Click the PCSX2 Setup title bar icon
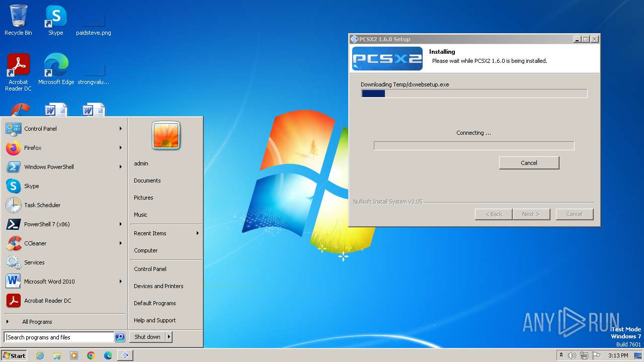Image resolution: width=644 pixels, height=362 pixels. pos(354,39)
